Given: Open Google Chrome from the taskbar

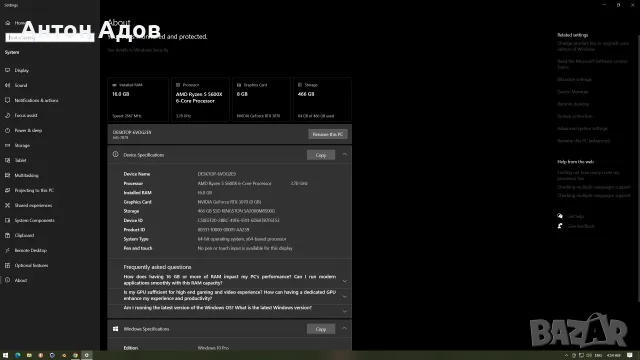Looking at the screenshot, I should pos(75,356).
